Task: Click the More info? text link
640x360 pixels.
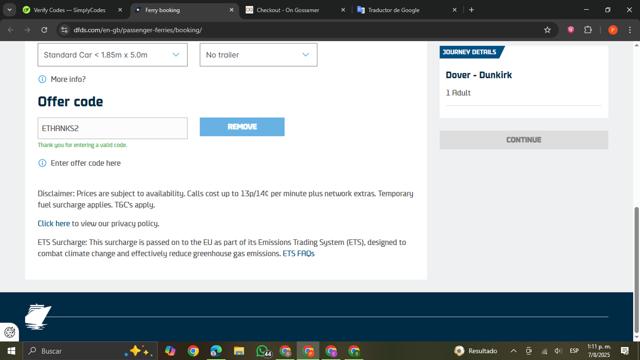Action: click(68, 79)
